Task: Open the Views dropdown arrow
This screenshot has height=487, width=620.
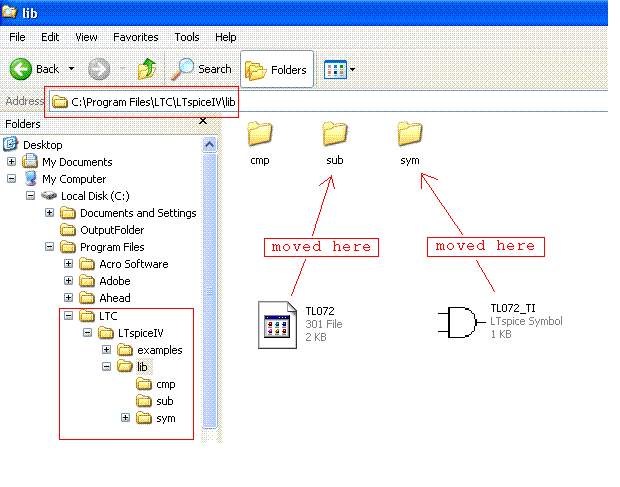Action: pos(352,70)
